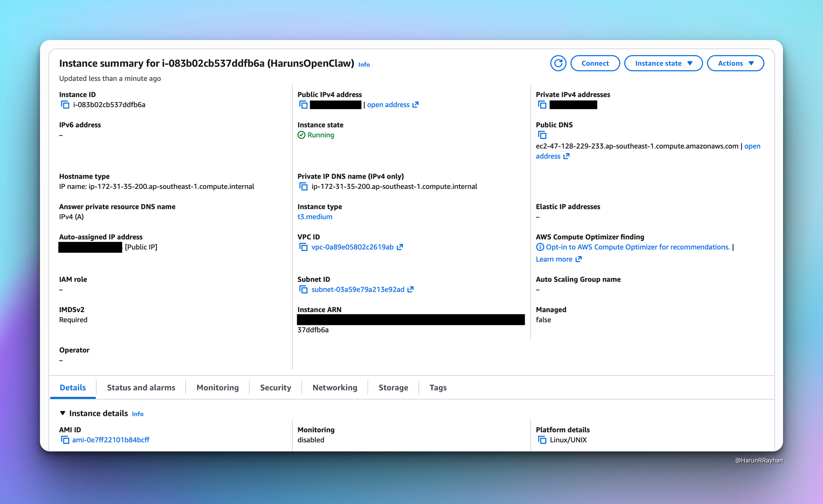
Task: Click the Managed false value
Action: (543, 320)
